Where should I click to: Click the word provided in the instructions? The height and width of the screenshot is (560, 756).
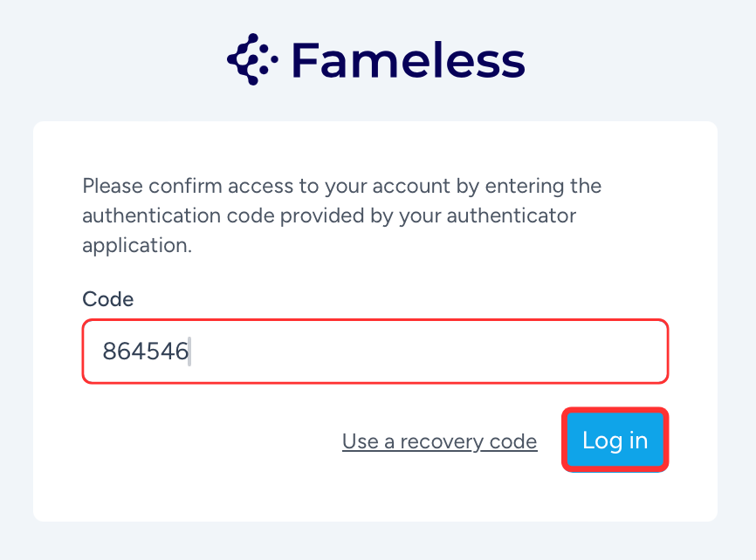coord(321,216)
